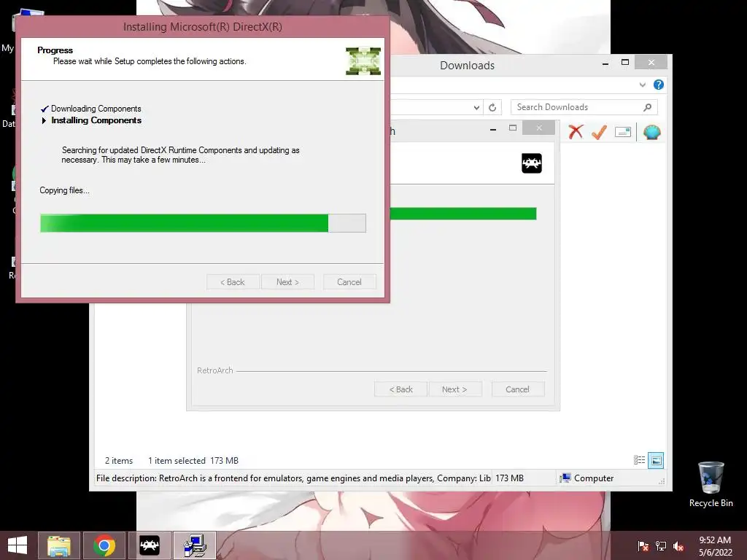747x560 pixels.
Task: Click Cancel in the DirectX installer
Action: [349, 282]
